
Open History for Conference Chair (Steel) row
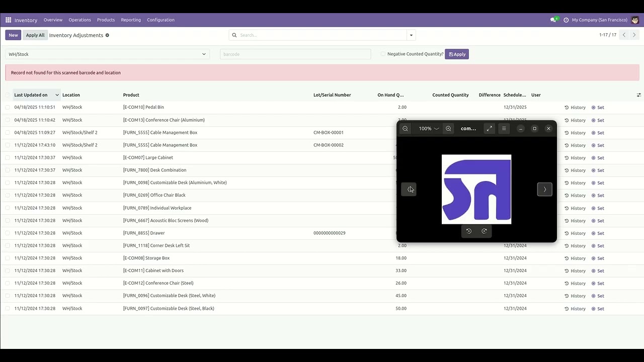coord(575,284)
